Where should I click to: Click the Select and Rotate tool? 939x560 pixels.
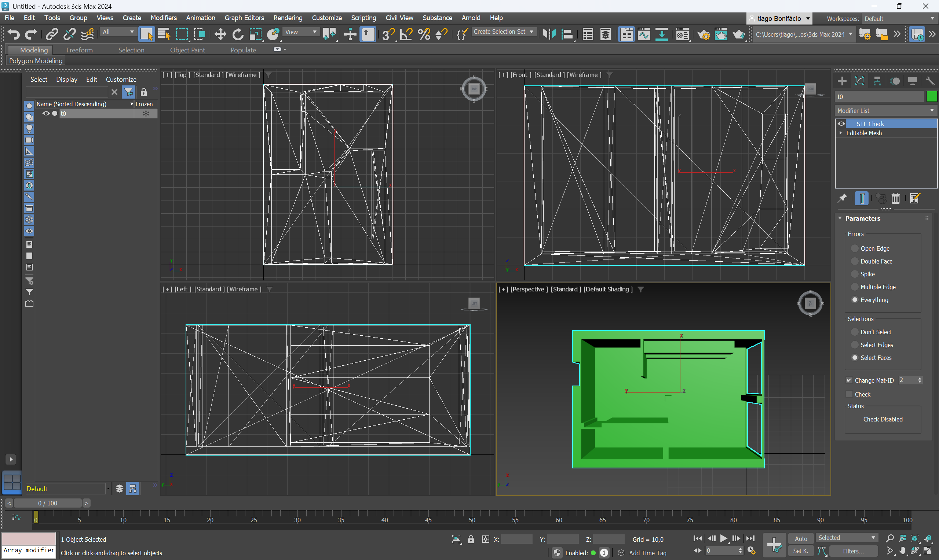[x=237, y=34]
